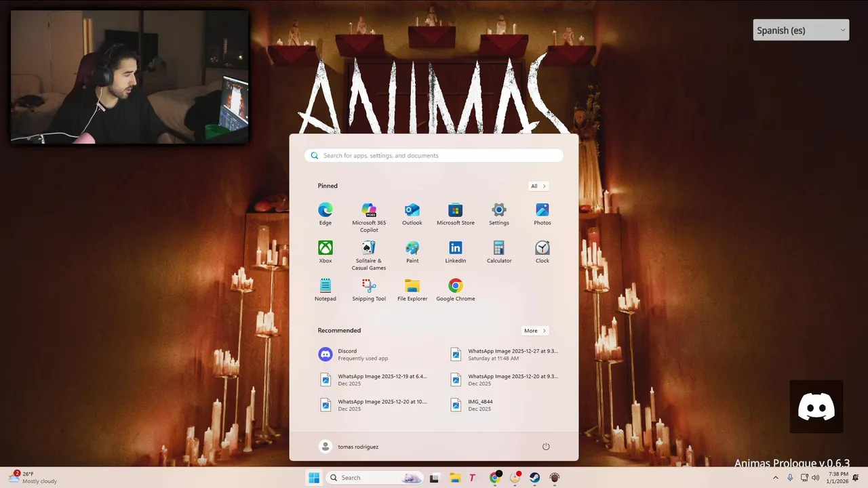Click the More button under Recommended
868x488 pixels.
pos(535,331)
